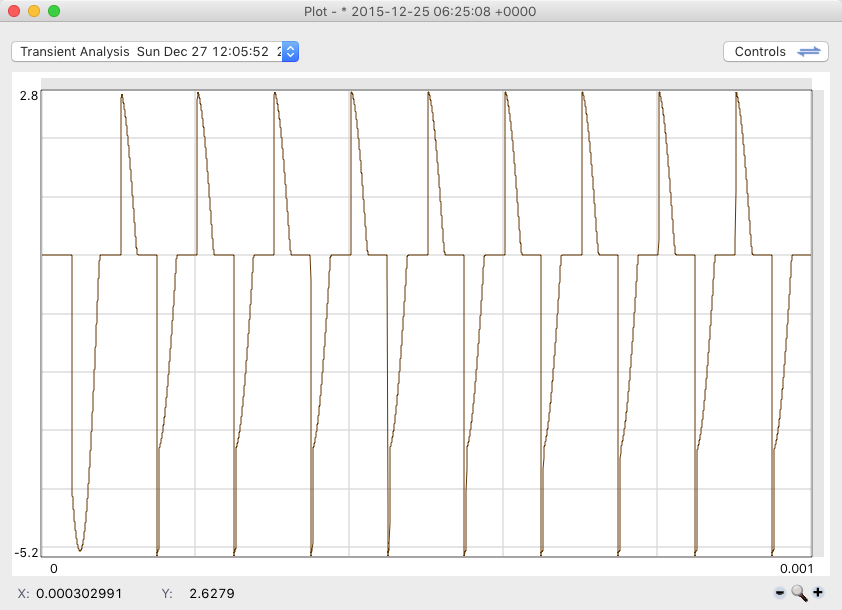Click the -5.2 y-axis minimum label
Screen dimensions: 842x610
tap(27, 552)
